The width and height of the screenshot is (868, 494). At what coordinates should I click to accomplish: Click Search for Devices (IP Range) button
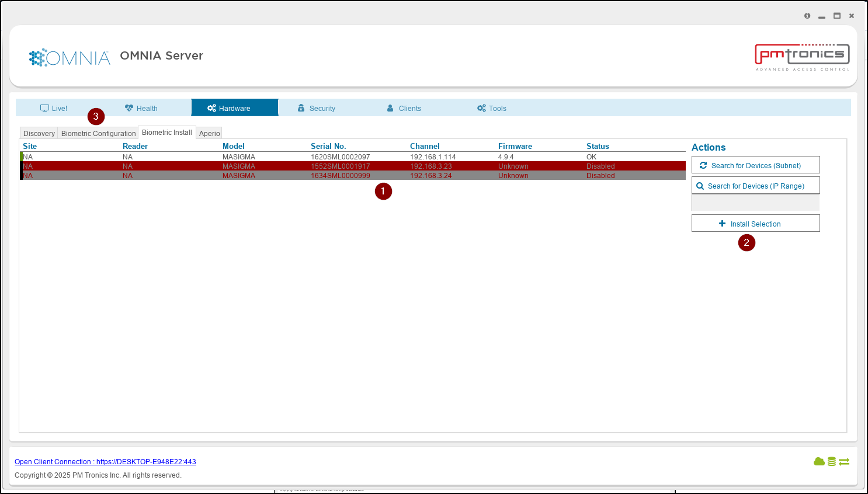point(756,185)
